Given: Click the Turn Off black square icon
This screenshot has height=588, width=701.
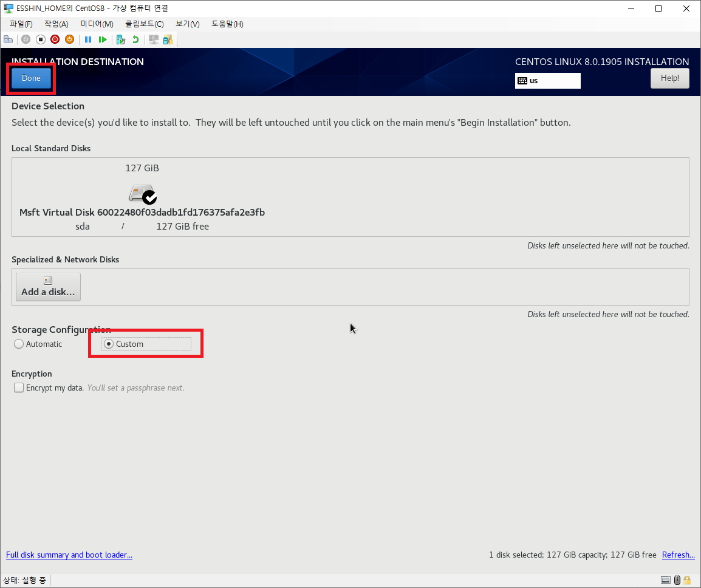Looking at the screenshot, I should (40, 39).
